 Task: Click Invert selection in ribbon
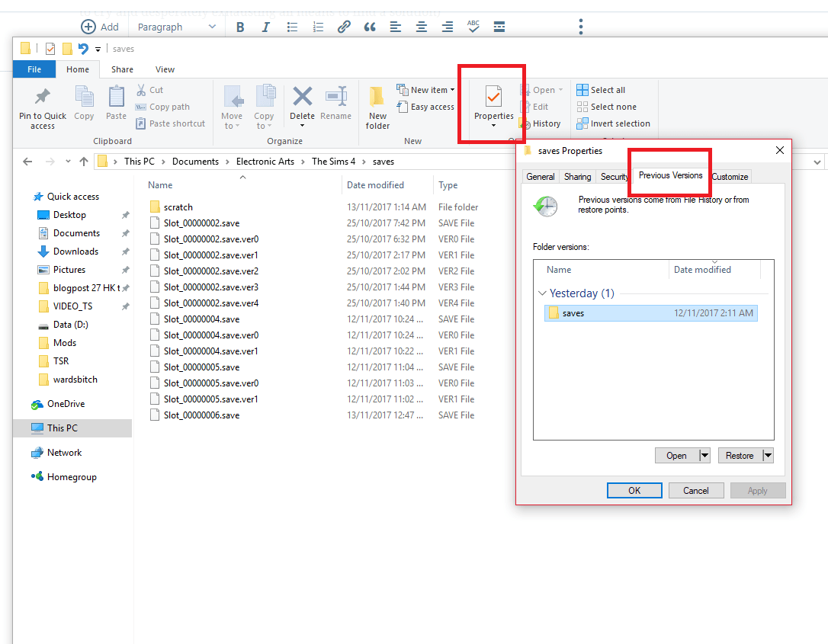613,123
